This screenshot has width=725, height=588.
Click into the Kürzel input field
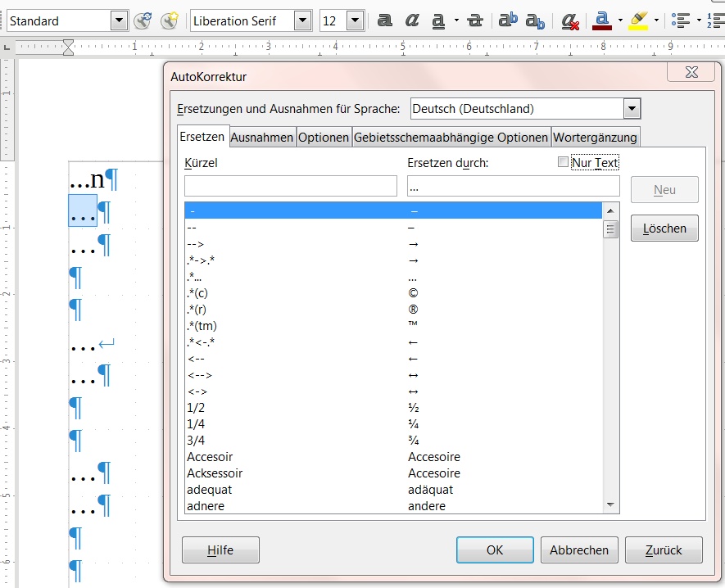[x=291, y=187]
